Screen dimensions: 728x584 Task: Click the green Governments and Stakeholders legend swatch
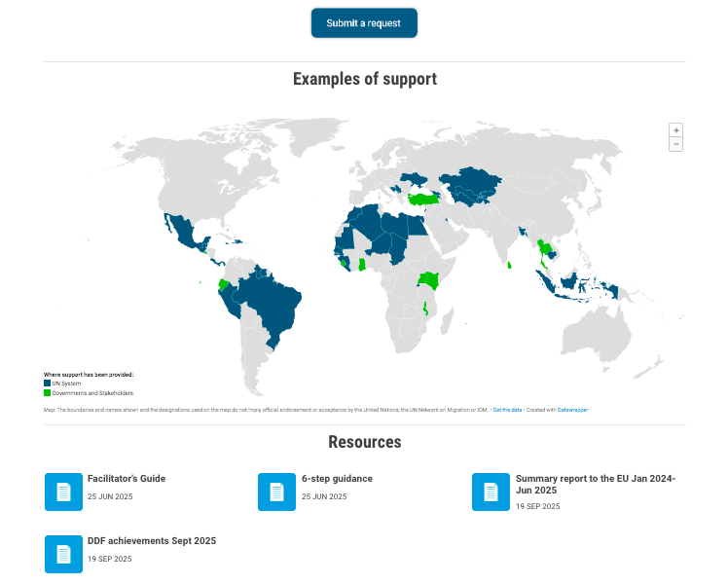[x=47, y=393]
